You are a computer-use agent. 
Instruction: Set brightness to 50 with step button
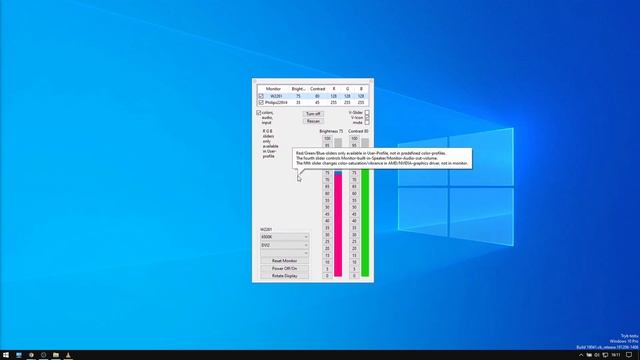coord(327,207)
